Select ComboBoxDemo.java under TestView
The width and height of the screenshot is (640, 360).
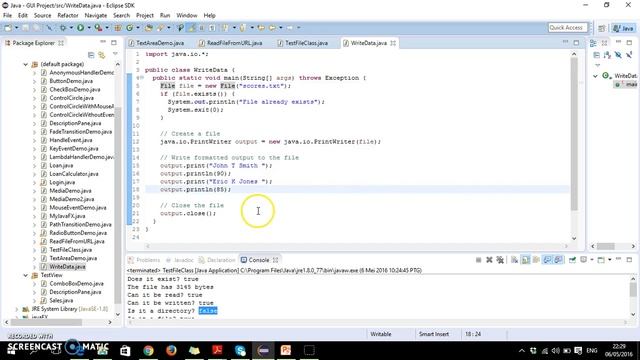coord(76,284)
